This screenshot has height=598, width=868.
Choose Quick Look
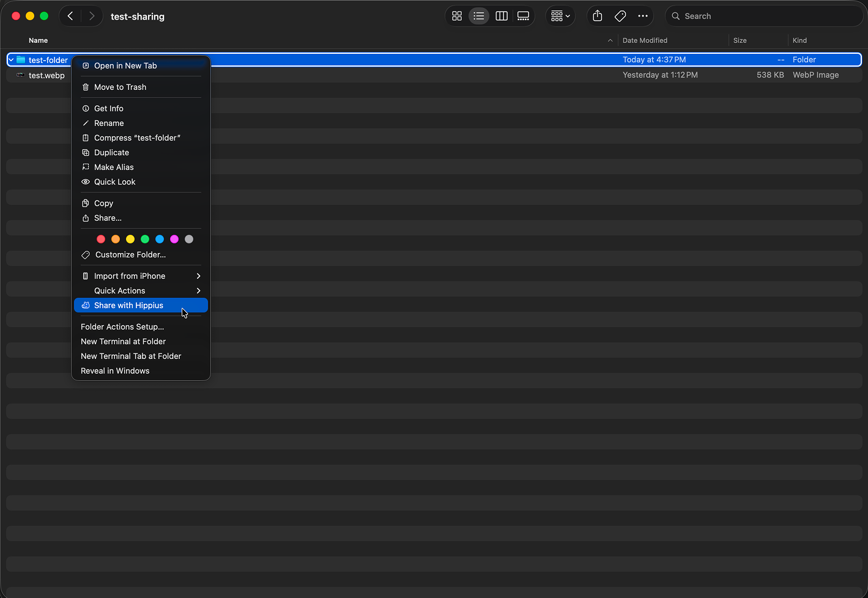[141, 182]
